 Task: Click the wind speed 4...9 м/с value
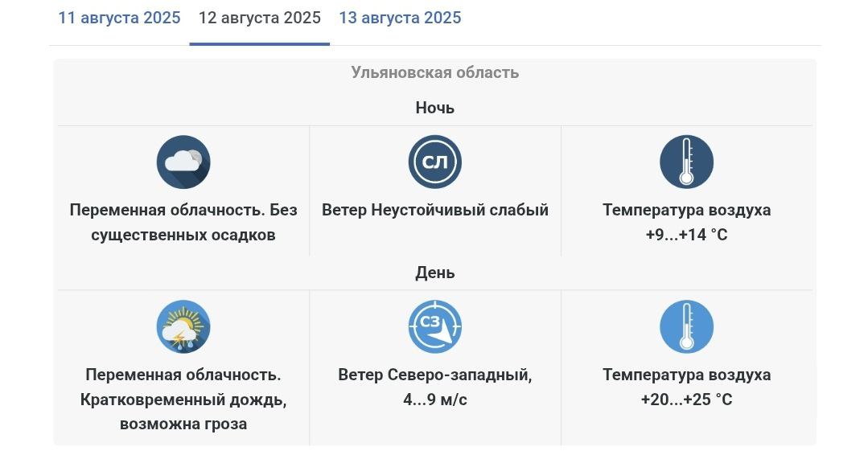point(435,400)
